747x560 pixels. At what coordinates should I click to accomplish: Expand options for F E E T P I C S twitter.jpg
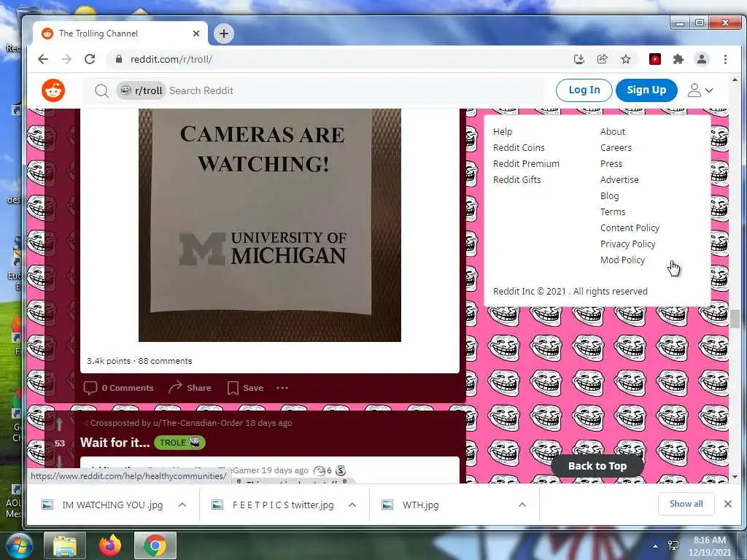352,505
